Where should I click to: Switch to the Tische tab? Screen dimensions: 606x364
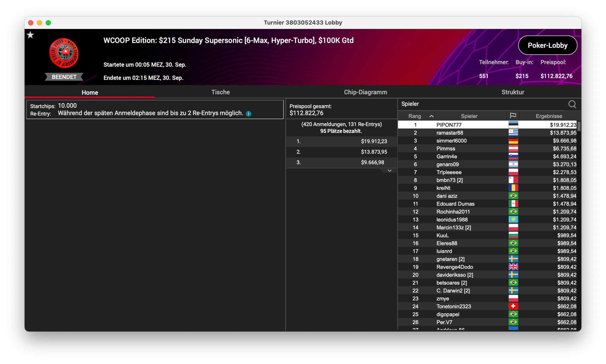(x=220, y=92)
